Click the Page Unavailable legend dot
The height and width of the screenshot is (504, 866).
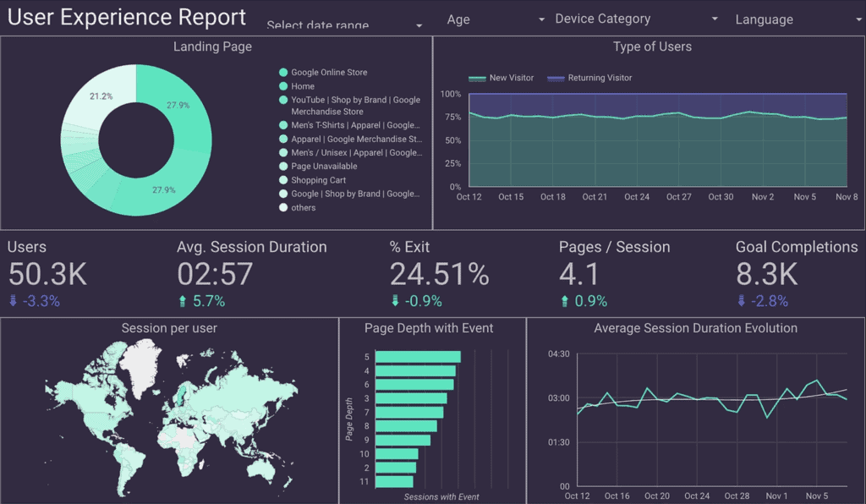click(283, 166)
